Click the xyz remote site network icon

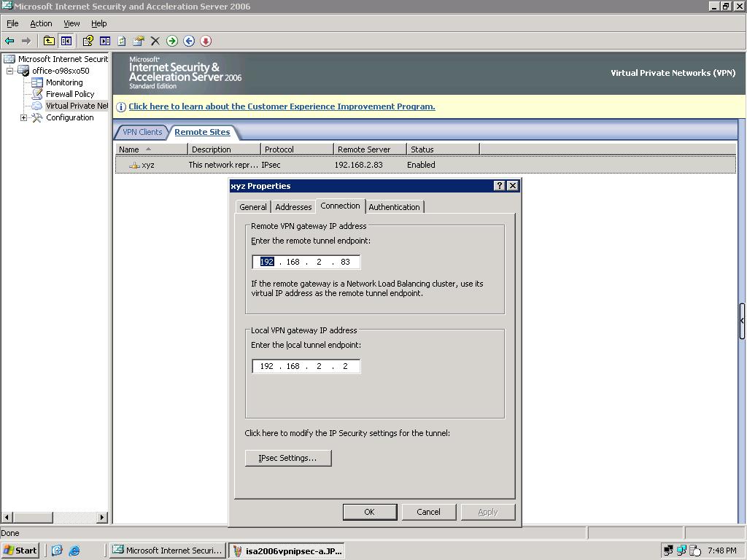pos(134,165)
